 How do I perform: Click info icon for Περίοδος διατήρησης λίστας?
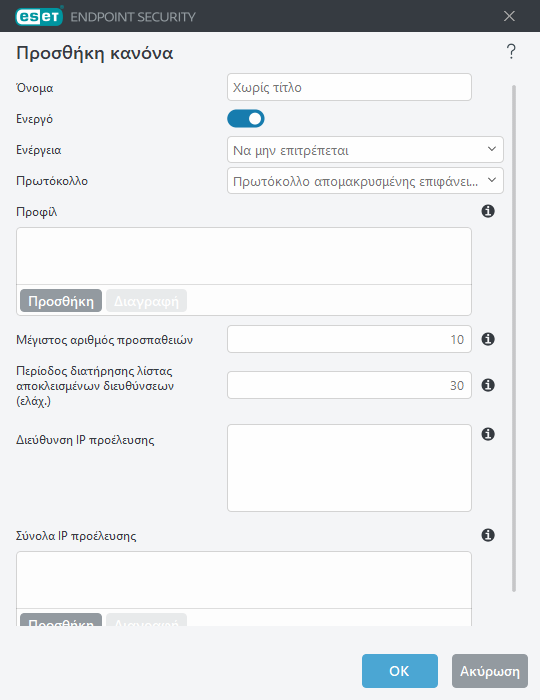488,385
